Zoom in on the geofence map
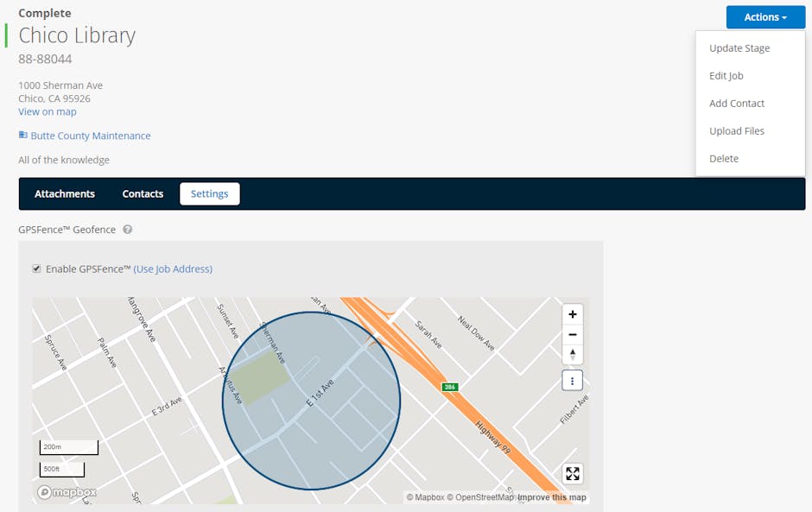This screenshot has width=812, height=512. tap(572, 314)
